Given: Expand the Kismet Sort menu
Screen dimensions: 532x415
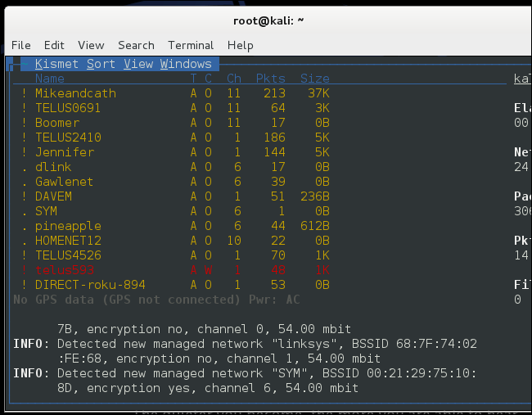Looking at the screenshot, I should 101,64.
